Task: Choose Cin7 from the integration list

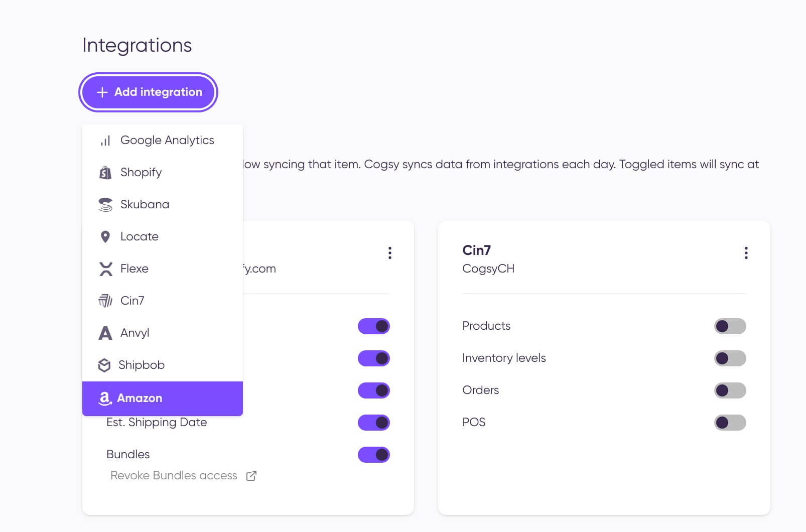Action: (x=163, y=301)
